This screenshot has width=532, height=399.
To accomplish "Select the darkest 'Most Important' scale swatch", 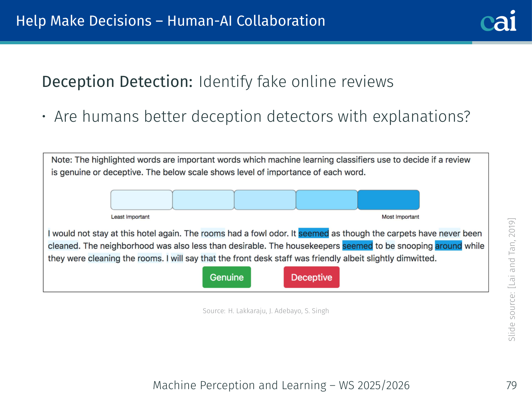I will [x=388, y=200].
